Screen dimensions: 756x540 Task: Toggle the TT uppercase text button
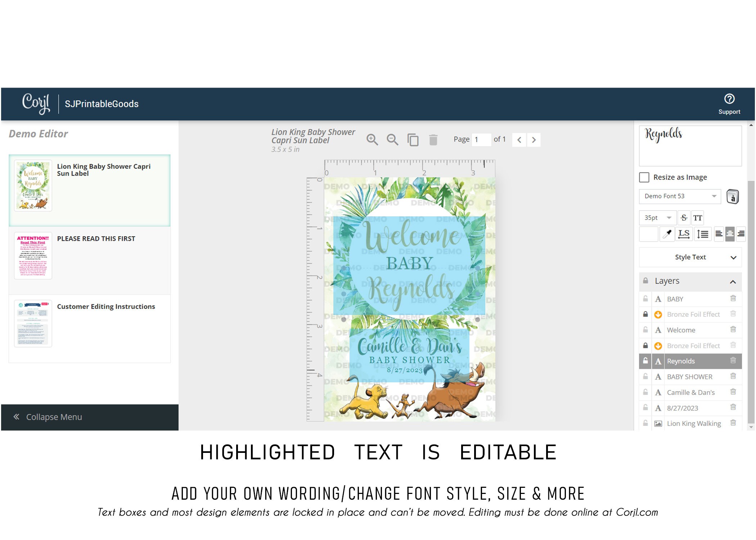pos(698,218)
